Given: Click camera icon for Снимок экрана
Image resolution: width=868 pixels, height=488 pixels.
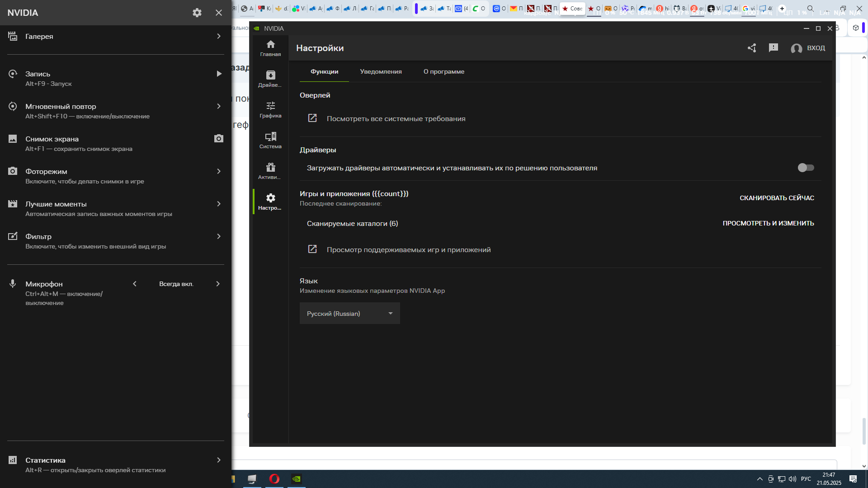Looking at the screenshot, I should coord(219,139).
